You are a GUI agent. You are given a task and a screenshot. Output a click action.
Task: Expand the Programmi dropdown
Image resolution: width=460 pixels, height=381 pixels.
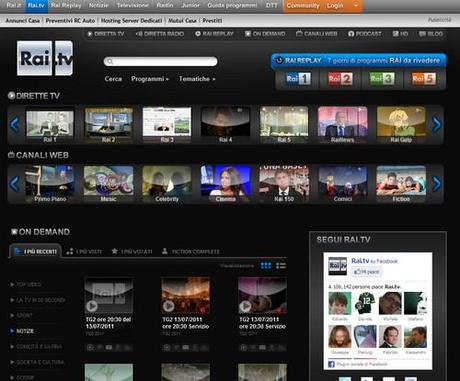click(150, 79)
